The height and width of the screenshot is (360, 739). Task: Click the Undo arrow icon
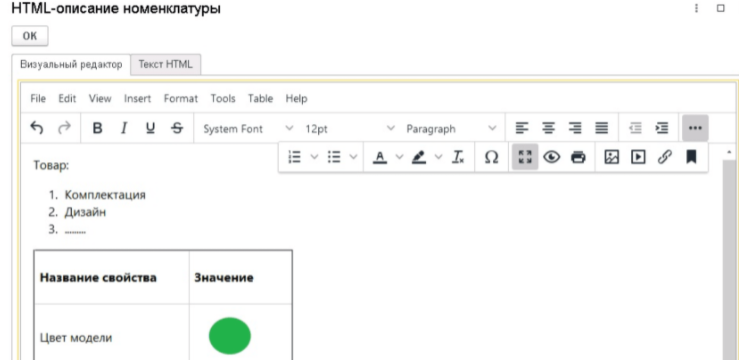[37, 128]
